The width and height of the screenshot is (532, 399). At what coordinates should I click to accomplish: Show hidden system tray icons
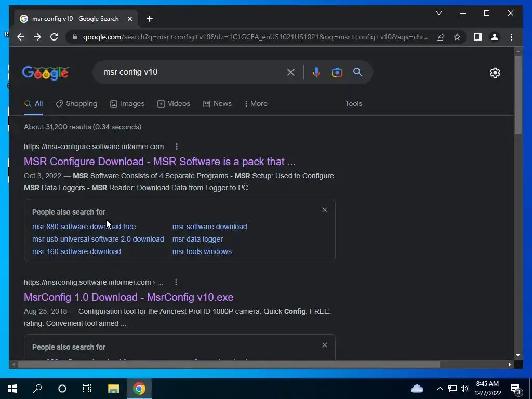(440, 389)
